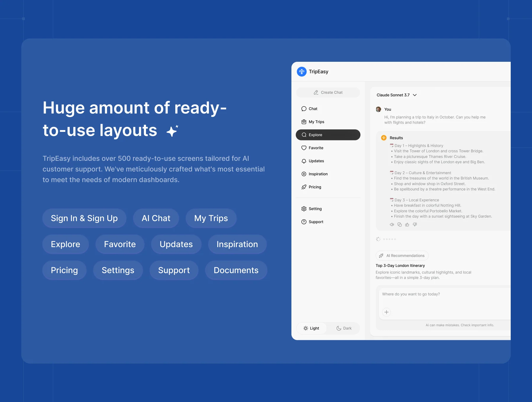Click the AI Chat pill
532x402 pixels.
tap(156, 218)
